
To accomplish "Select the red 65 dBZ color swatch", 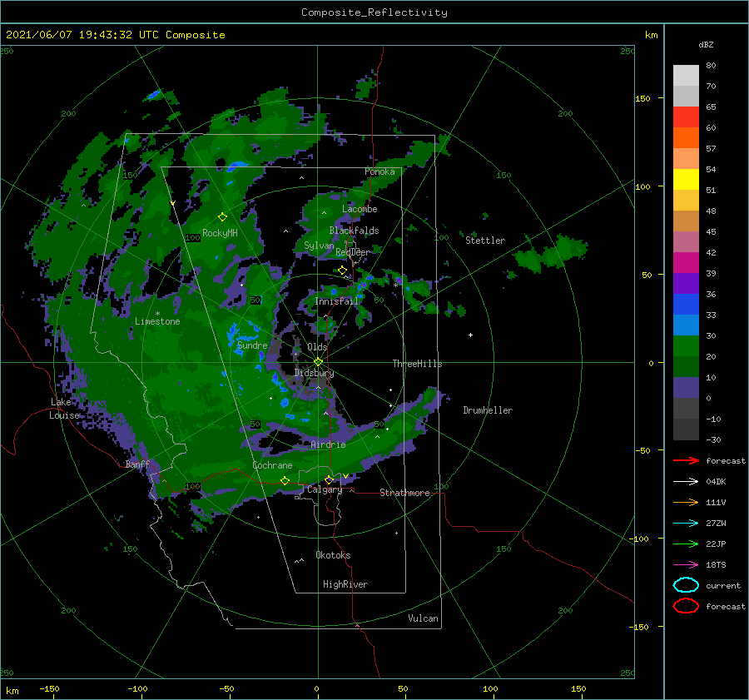I will point(686,117).
